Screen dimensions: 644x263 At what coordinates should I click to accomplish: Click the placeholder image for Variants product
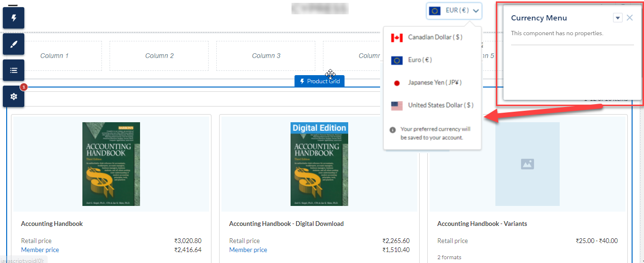point(527,164)
